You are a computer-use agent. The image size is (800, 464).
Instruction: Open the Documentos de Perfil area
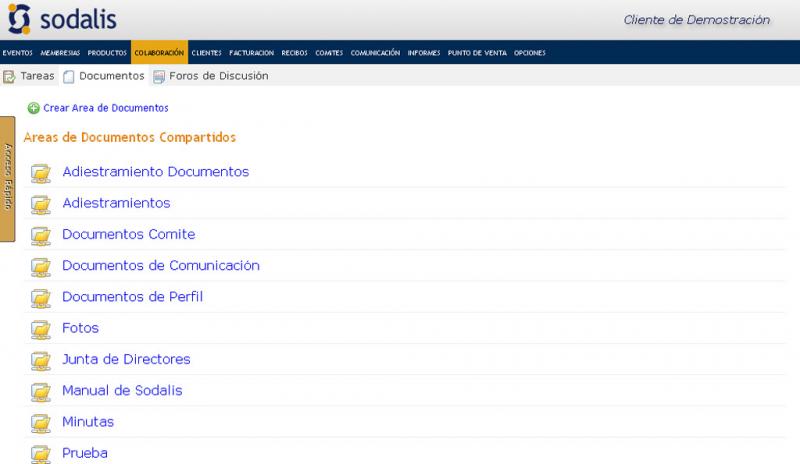[x=132, y=297]
